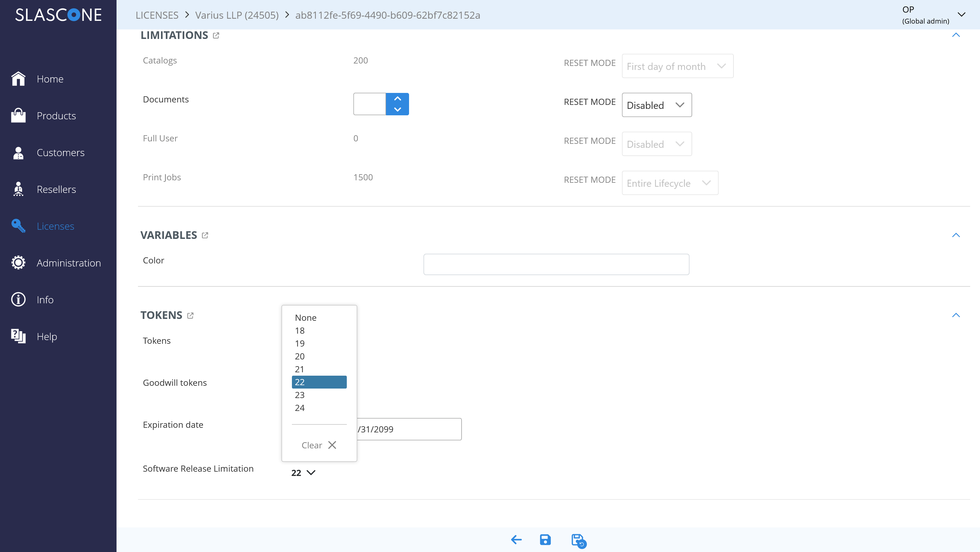Open Full User reset mode dropdown
The image size is (980, 552).
pos(657,144)
